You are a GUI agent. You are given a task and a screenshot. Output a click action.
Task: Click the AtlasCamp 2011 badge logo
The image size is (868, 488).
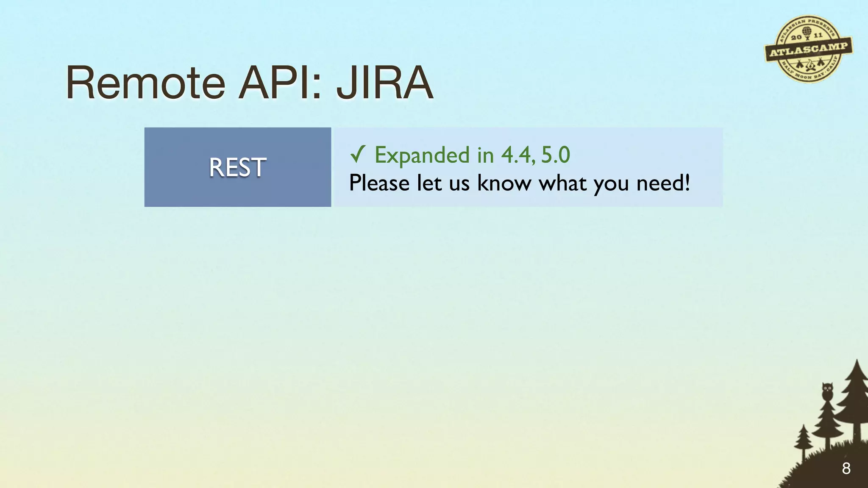pos(809,50)
